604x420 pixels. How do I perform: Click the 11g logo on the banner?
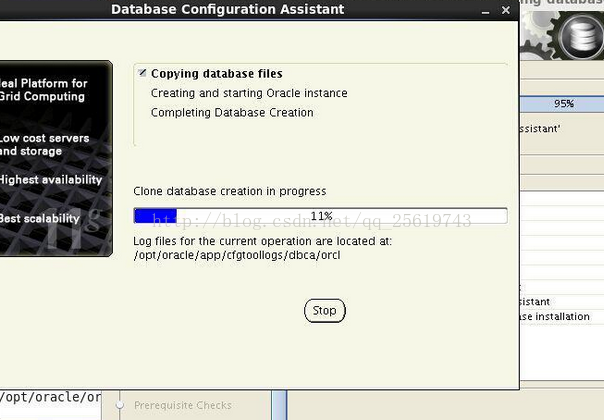[74, 227]
